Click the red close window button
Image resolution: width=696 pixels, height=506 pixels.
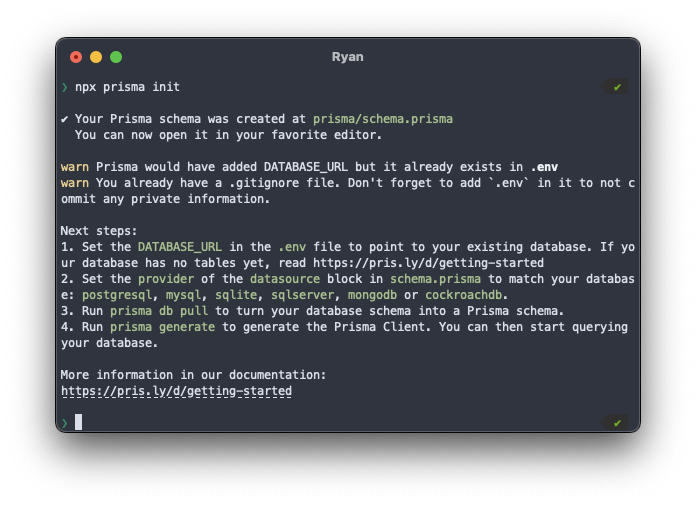click(76, 57)
